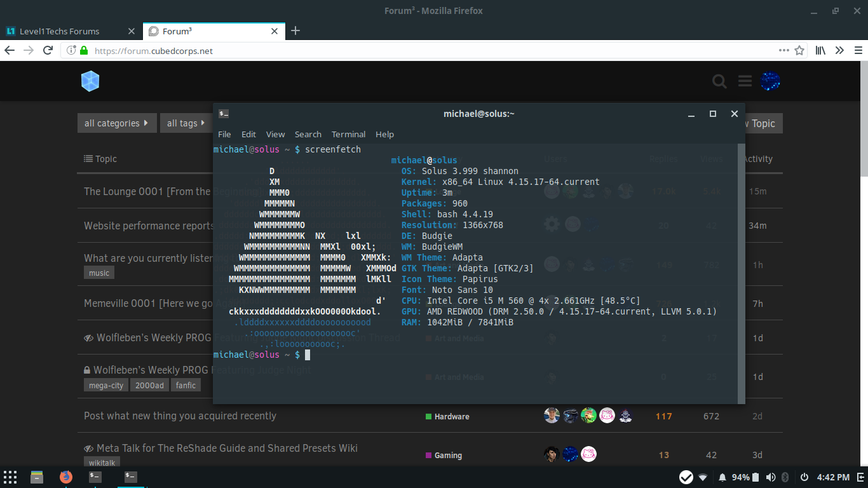Open the terminal Help menu
Viewport: 868px width, 488px height.
click(x=384, y=134)
